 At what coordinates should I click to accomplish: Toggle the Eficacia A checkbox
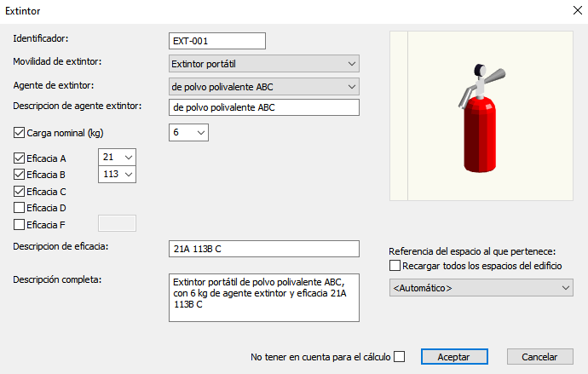20,158
